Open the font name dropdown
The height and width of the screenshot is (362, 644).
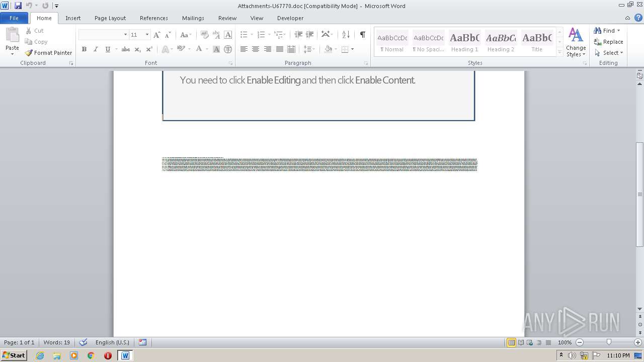(x=125, y=35)
